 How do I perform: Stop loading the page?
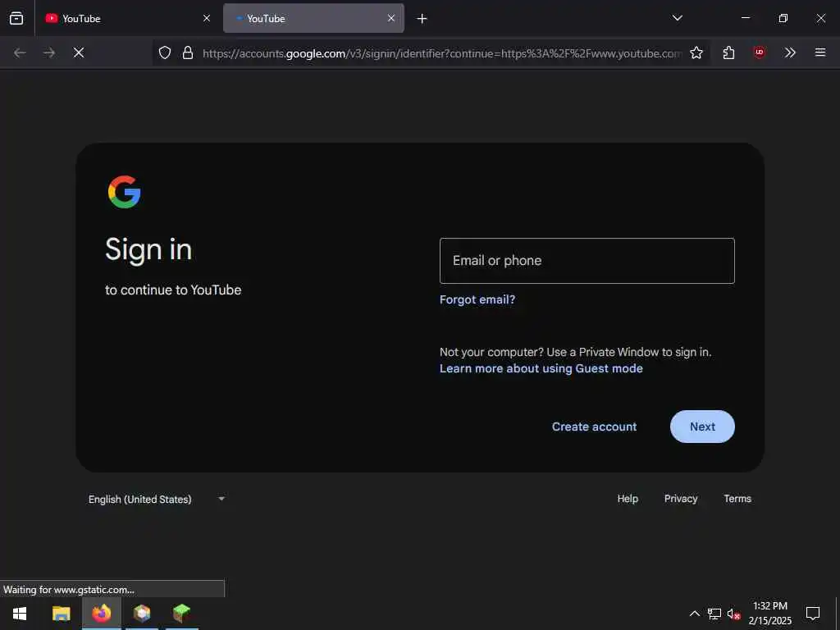(x=79, y=52)
